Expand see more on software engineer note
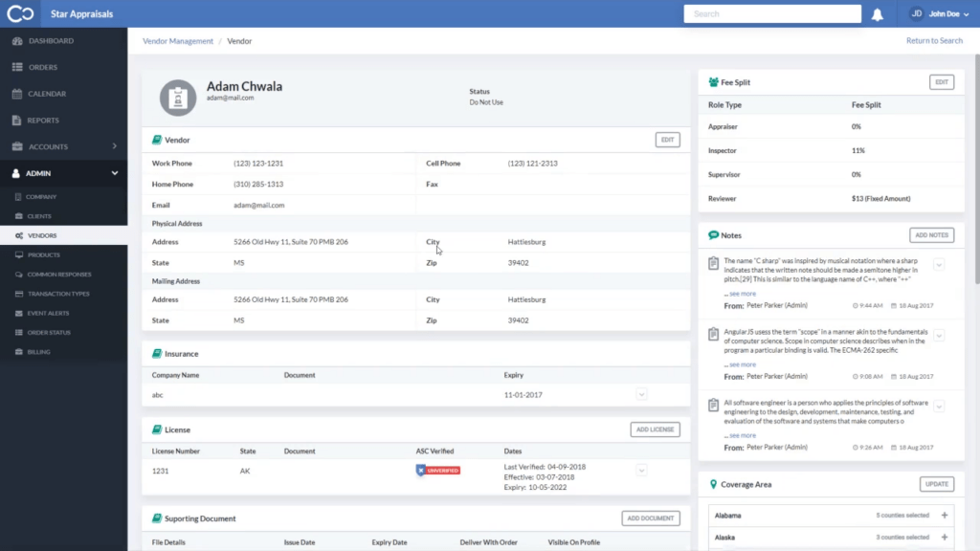Screen dimensions: 980x551 [x=742, y=435]
